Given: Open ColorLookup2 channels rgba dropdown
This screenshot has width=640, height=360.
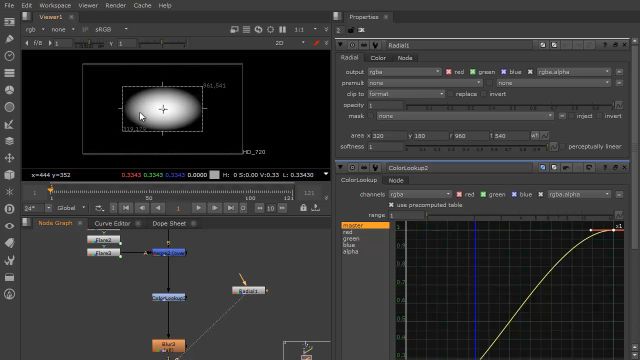Looking at the screenshot, I should pos(420,195).
